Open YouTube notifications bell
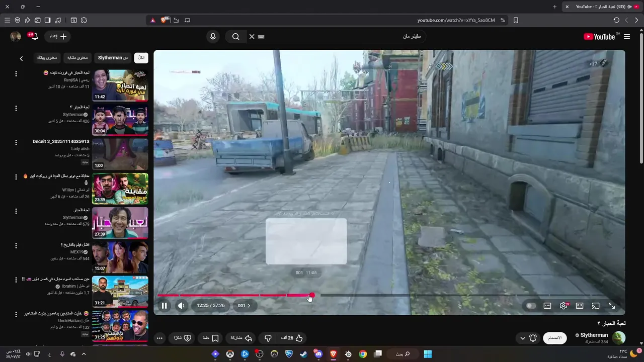This screenshot has width=644, height=362. [x=34, y=37]
